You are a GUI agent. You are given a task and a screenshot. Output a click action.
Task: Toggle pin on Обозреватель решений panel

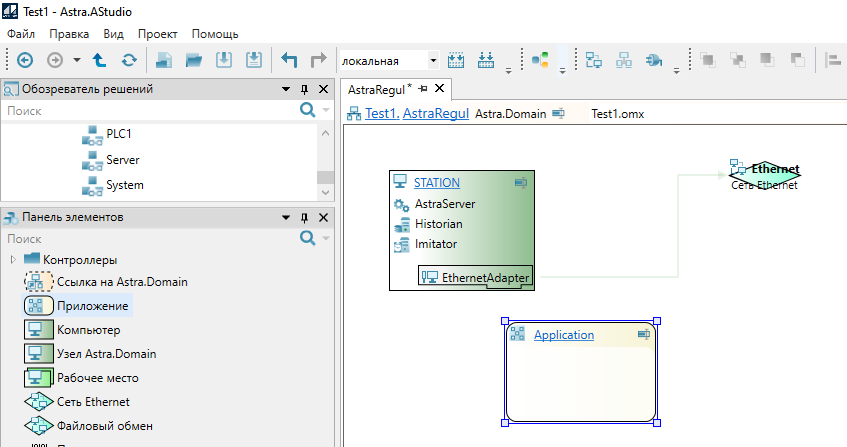click(x=305, y=89)
